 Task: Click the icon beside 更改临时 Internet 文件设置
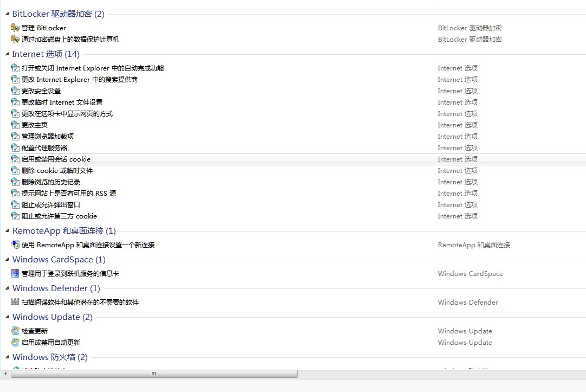15,102
